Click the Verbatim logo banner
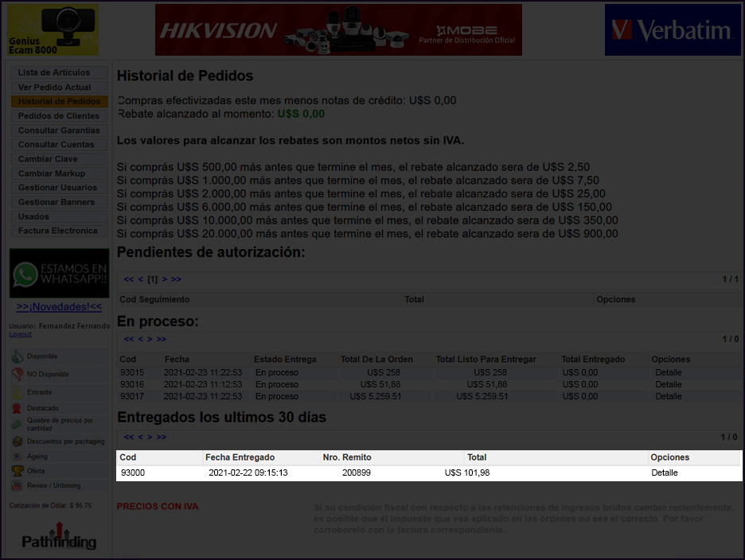 [672, 30]
